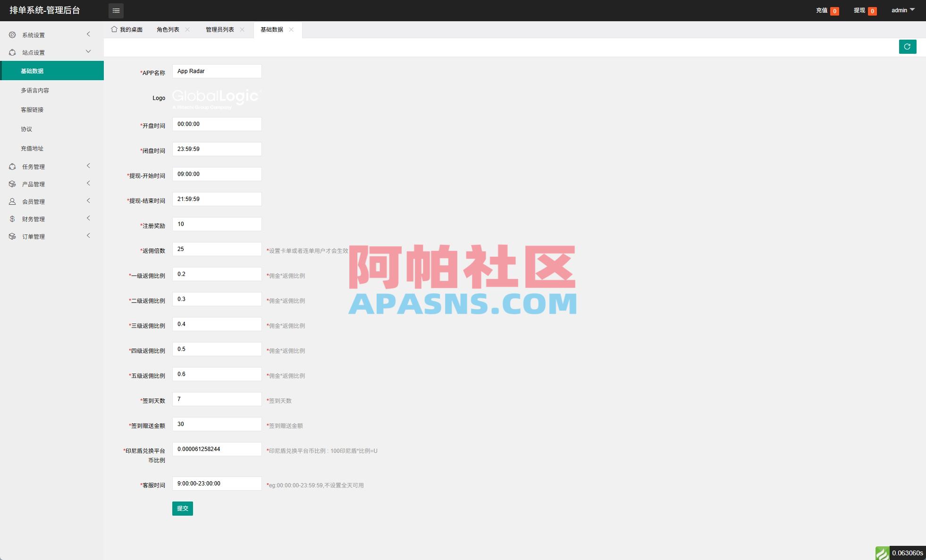The image size is (926, 560).
Task: Close the 基础数据 tab
Action: point(291,29)
